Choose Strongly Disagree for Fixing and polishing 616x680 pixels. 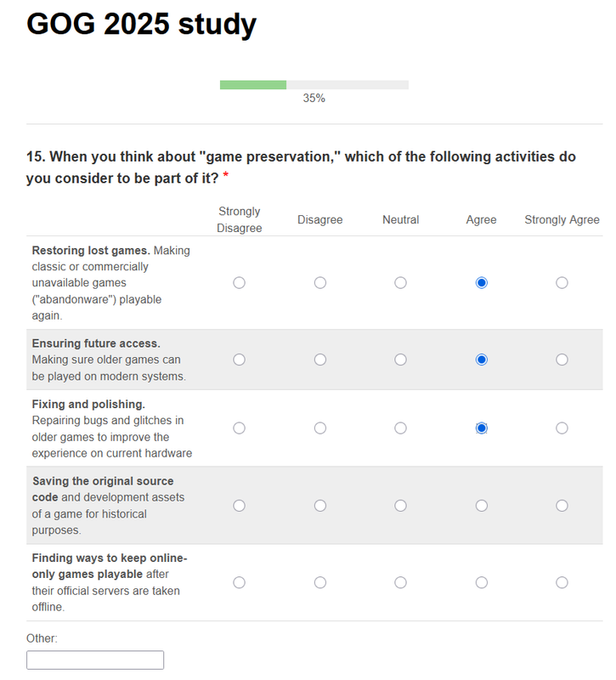point(240,428)
